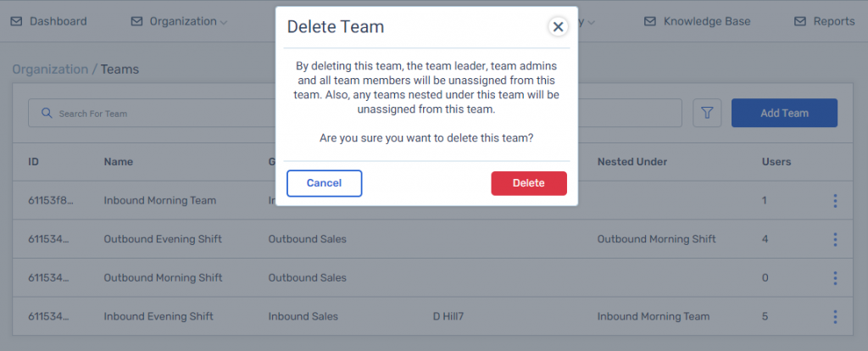Click the Knowledge Base envelope icon
The height and width of the screenshot is (351, 868).
tap(650, 21)
